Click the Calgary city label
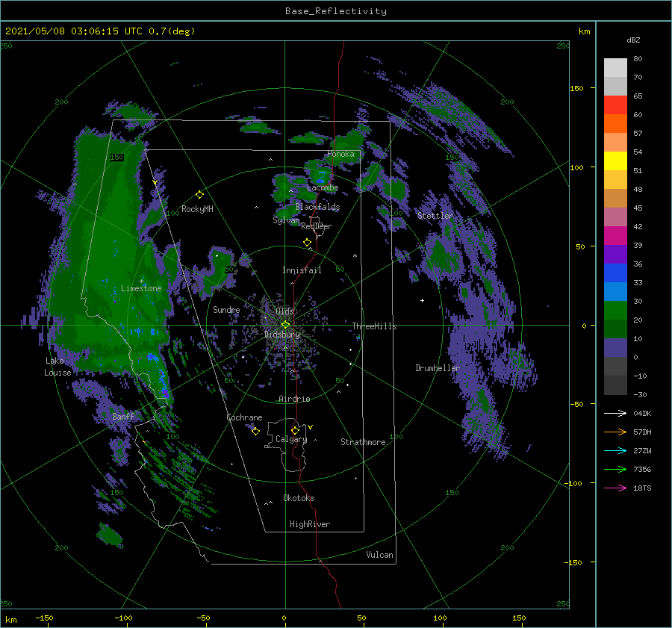This screenshot has width=672, height=628. click(x=291, y=439)
